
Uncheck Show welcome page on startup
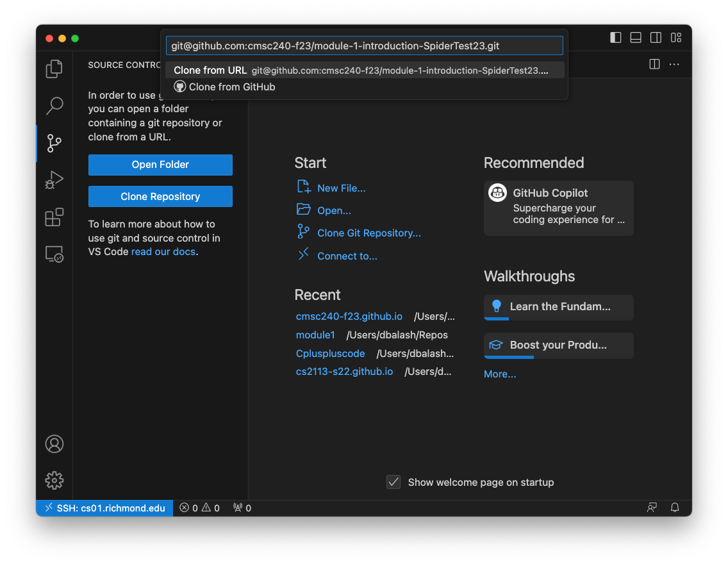tap(393, 482)
